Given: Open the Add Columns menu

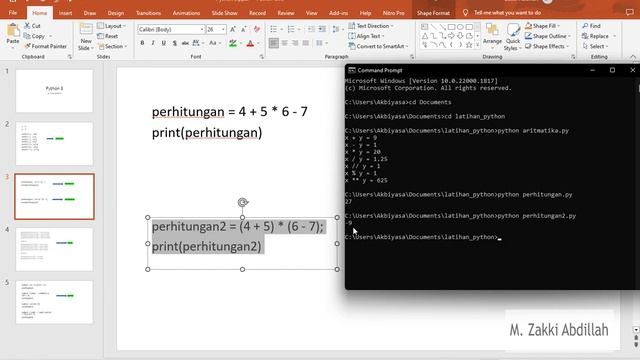Looking at the screenshot, I should pyautogui.click(x=321, y=43).
